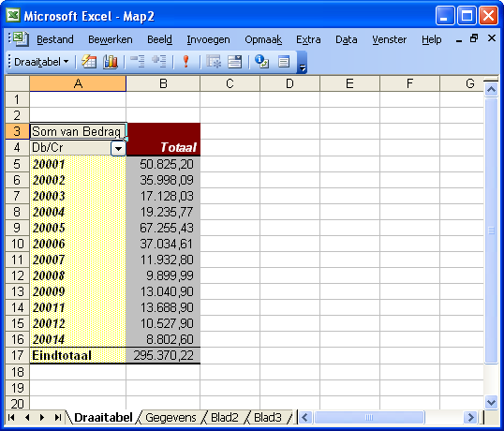504x431 pixels.
Task: Select the 20005 row label
Action: [78, 228]
